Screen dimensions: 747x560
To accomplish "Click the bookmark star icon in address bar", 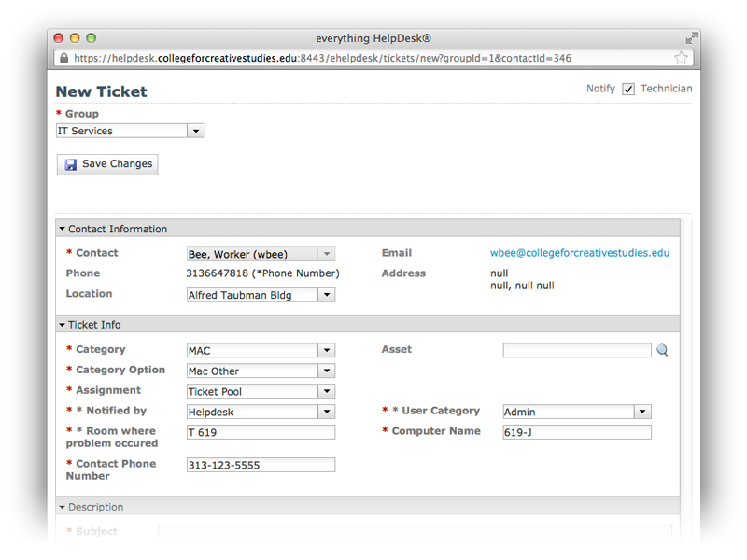I will coord(681,58).
